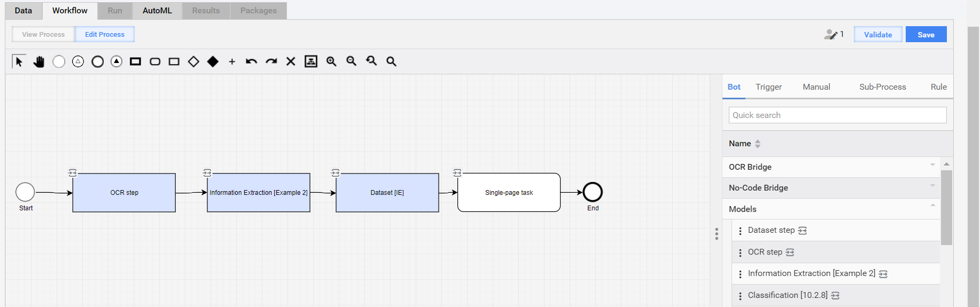This screenshot has height=307, width=980.
Task: Select the Manual tab
Action: click(x=816, y=87)
